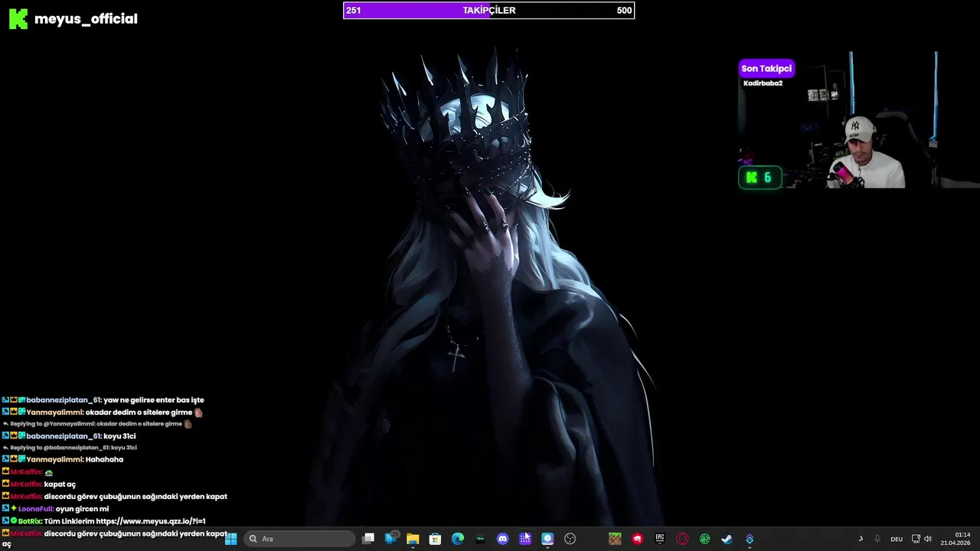Launch Minecraft from the taskbar
Screen dimensions: 980x551
615,539
